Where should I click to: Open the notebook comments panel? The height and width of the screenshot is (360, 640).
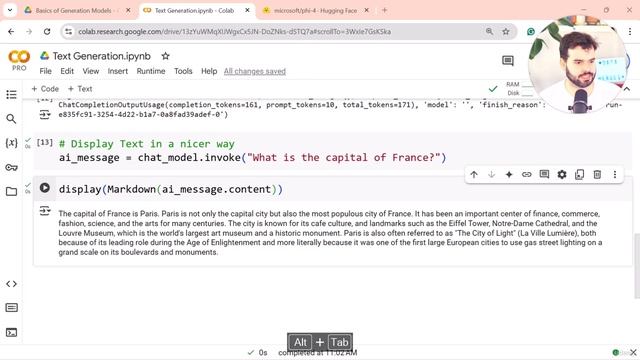tap(508, 61)
